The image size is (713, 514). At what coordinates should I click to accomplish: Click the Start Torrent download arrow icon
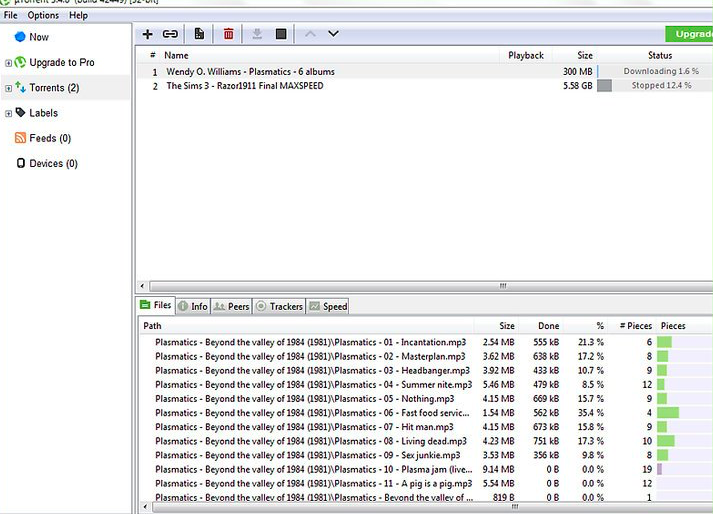[257, 34]
